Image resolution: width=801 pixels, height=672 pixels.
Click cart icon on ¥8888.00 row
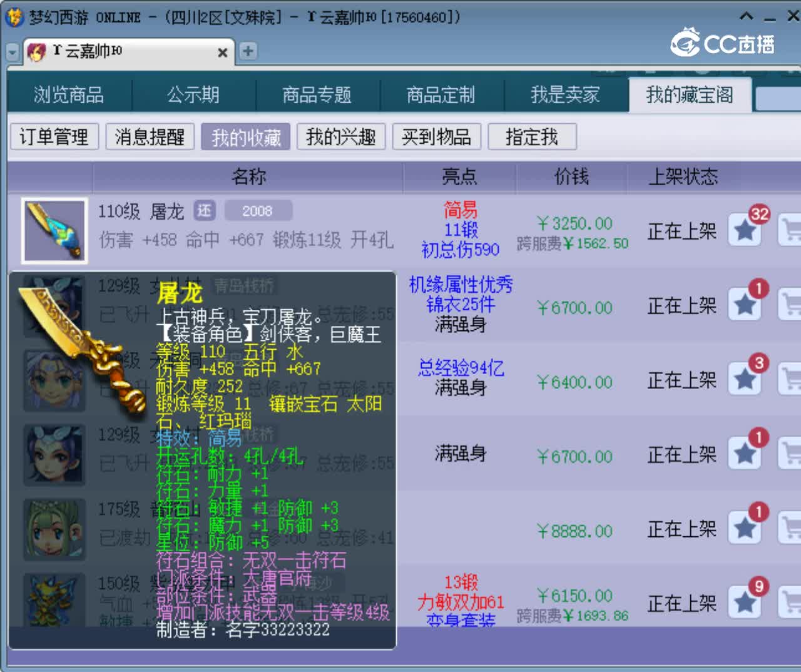(x=790, y=529)
